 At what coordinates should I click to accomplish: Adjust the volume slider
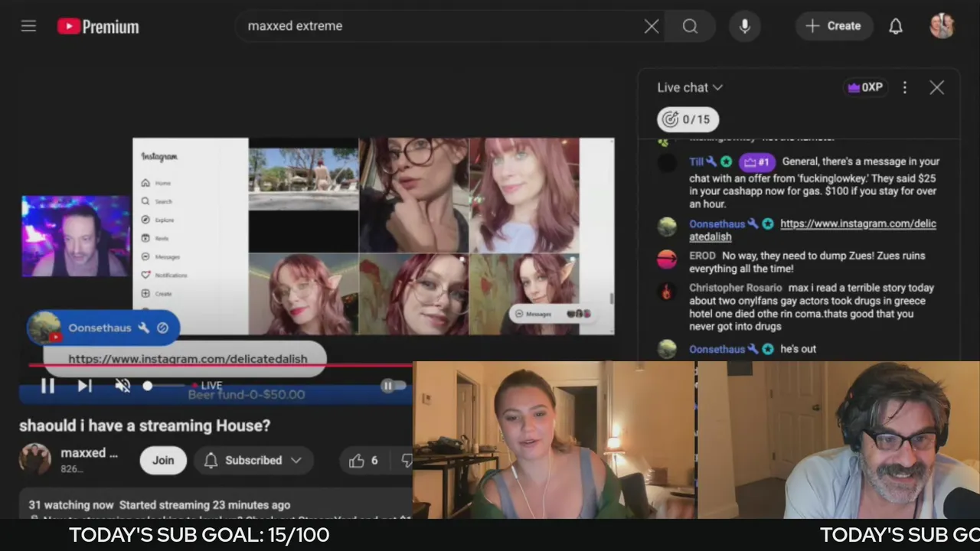165,386
